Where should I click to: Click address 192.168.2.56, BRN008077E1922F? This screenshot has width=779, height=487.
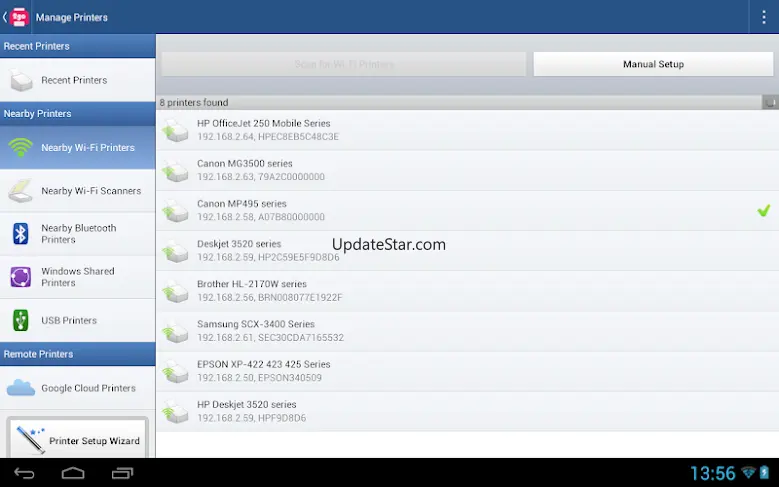pyautogui.click(x=270, y=298)
